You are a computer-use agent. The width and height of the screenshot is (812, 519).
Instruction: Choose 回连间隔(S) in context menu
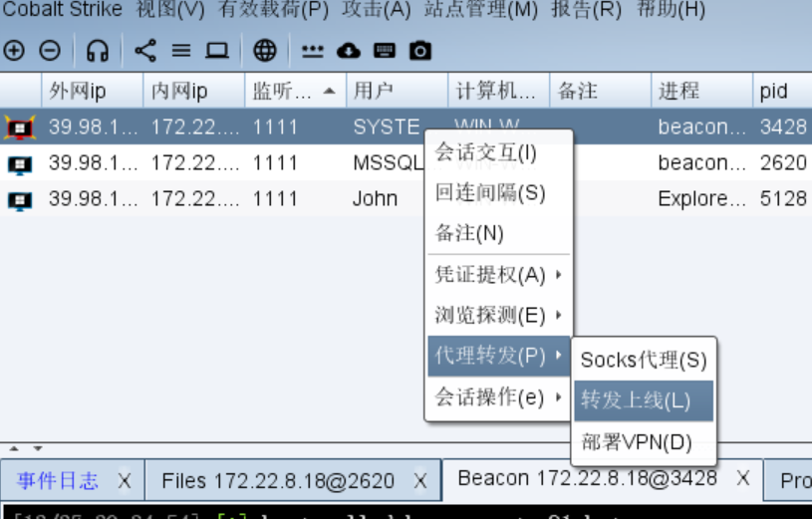pyautogui.click(x=499, y=192)
